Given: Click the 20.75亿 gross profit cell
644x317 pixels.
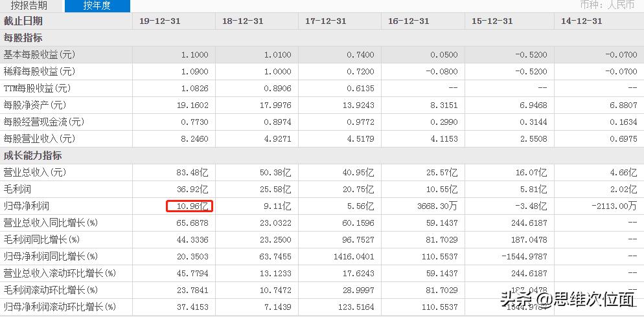Looking at the screenshot, I should click(x=358, y=189).
